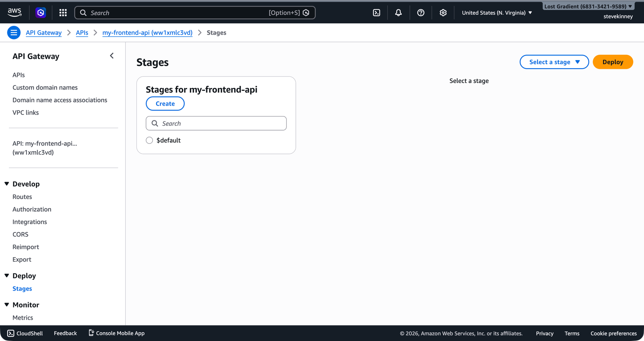
Task: Open Integrations under Develop
Action: tap(30, 222)
